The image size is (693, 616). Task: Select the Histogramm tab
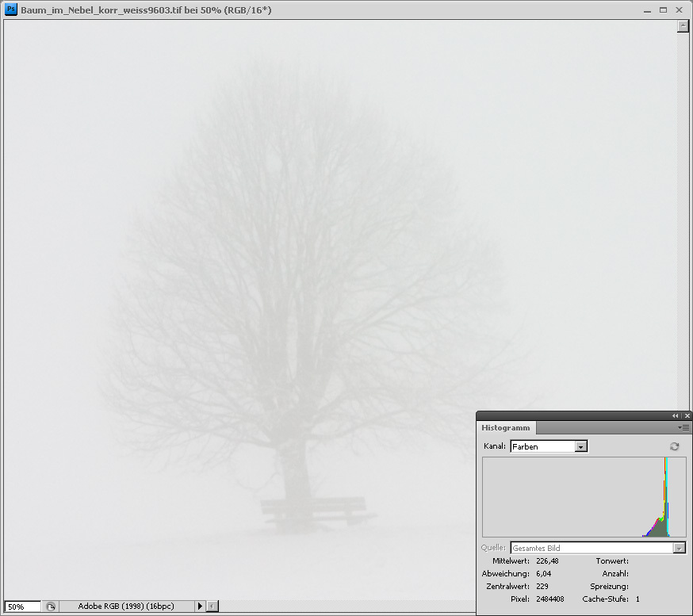(x=506, y=428)
